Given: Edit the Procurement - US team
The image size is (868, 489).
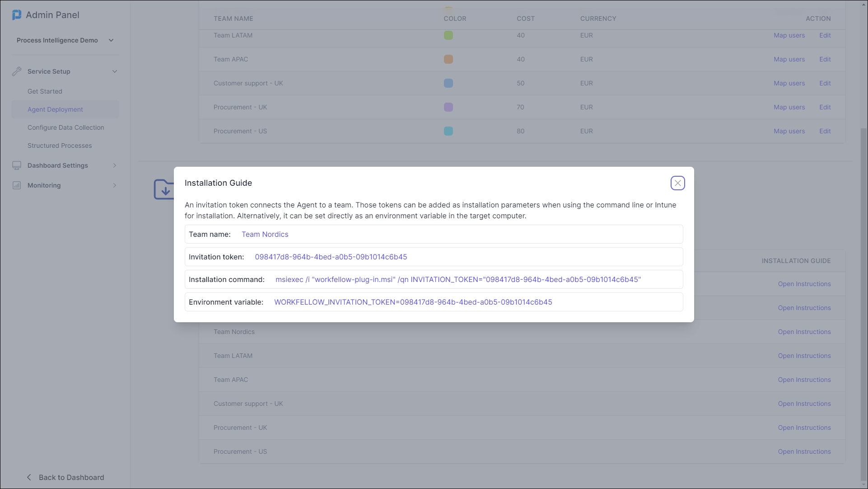Looking at the screenshot, I should pos(825,131).
